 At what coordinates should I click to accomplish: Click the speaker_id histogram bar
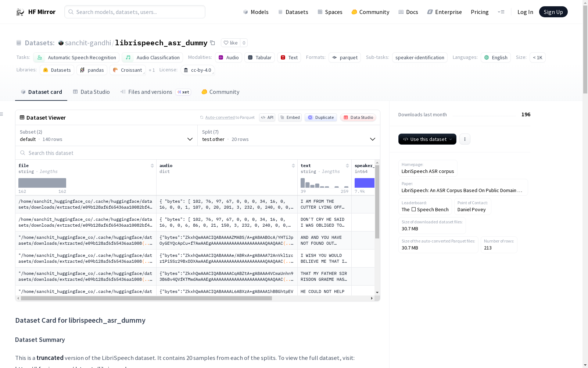365,183
